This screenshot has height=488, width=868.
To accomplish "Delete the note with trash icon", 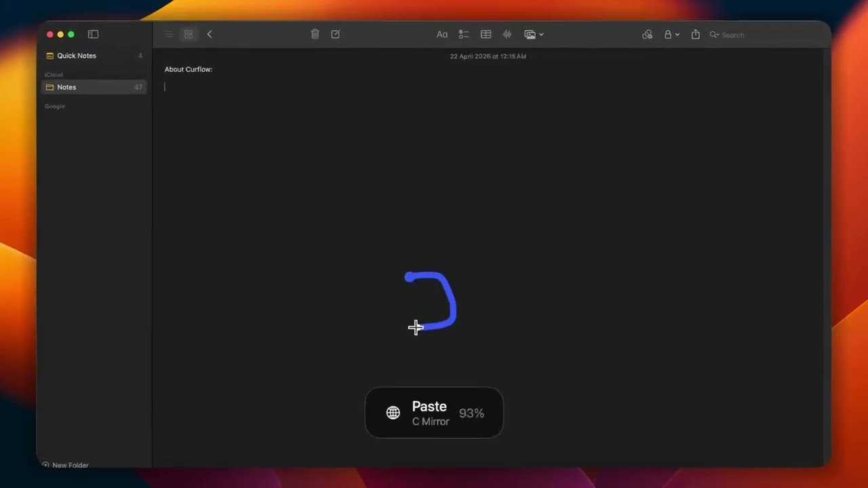I will pos(315,35).
